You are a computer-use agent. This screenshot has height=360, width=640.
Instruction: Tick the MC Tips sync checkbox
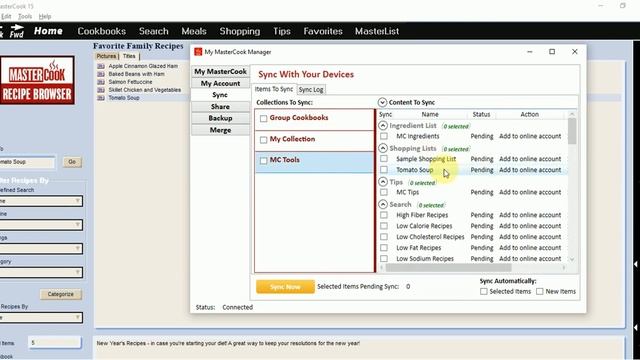384,192
